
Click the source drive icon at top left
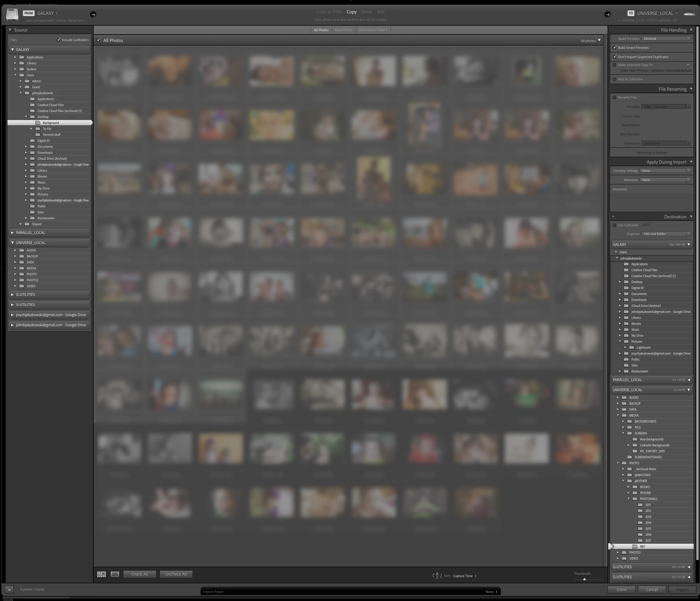12,14
